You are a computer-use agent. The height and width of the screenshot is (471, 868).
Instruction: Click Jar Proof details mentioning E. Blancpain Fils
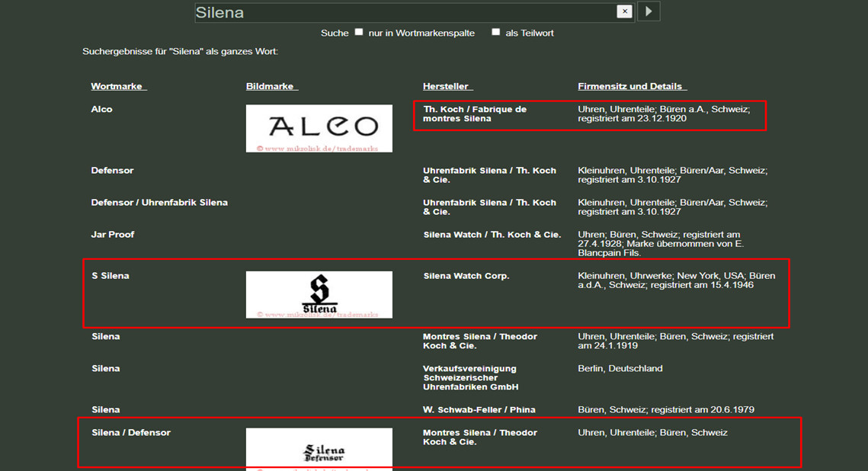pos(661,244)
